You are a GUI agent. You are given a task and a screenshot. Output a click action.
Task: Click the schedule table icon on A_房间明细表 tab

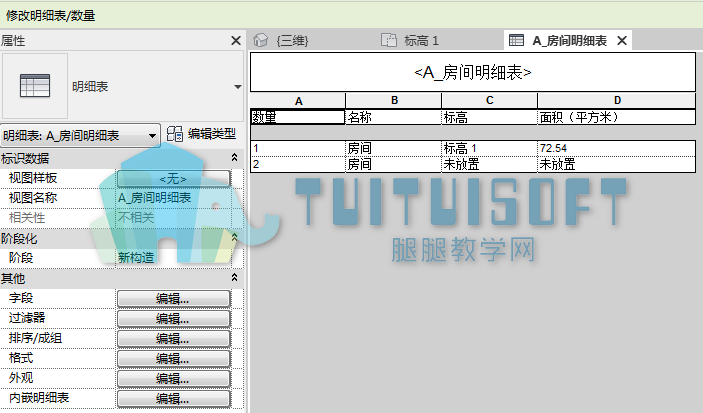pyautogui.click(x=516, y=40)
